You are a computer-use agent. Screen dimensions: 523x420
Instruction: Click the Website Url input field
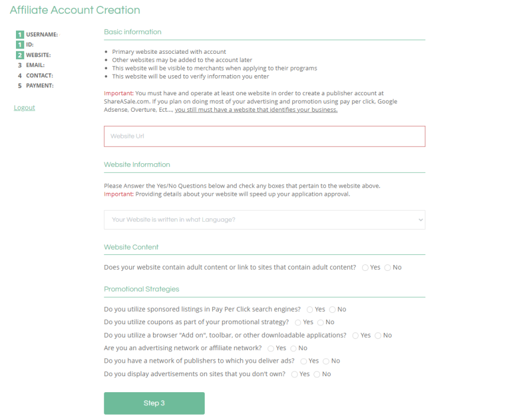click(x=264, y=136)
